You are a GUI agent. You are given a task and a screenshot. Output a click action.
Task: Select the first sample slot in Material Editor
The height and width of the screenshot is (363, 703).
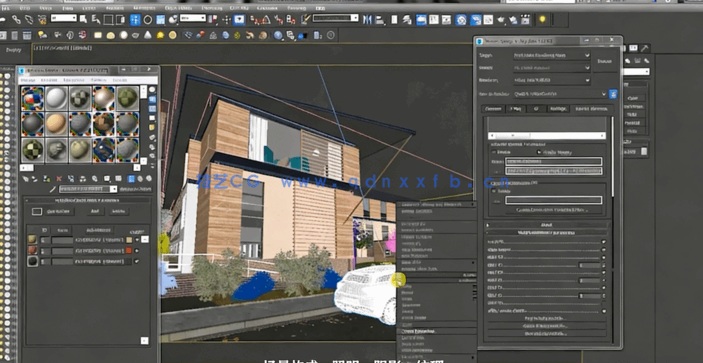click(x=33, y=98)
